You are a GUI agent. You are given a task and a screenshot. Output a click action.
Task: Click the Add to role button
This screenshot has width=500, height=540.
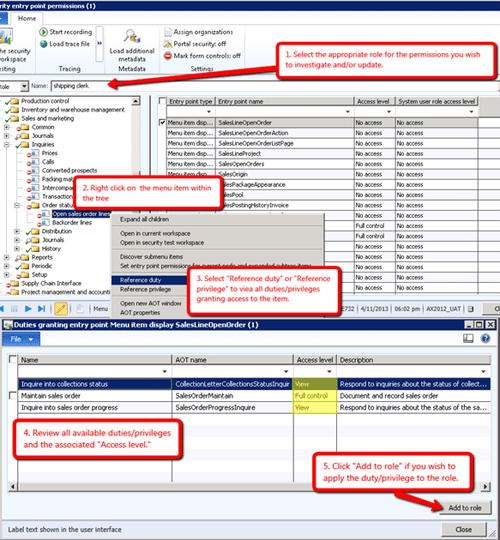(x=465, y=508)
